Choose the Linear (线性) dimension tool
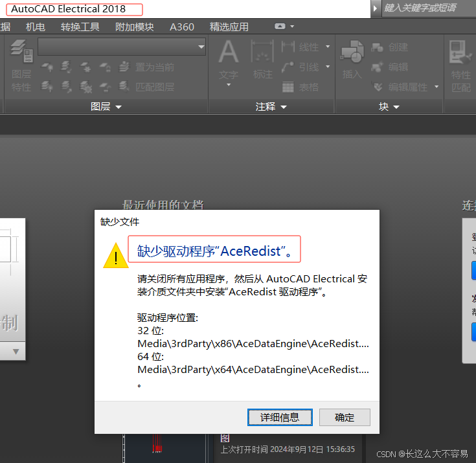The height and width of the screenshot is (463, 476). click(x=300, y=47)
